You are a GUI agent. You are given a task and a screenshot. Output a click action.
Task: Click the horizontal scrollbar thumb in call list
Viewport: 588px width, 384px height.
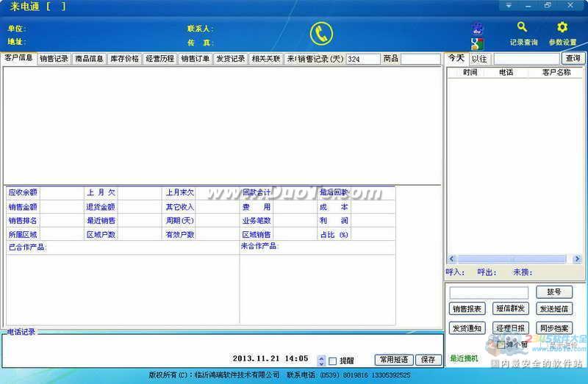tap(512, 259)
